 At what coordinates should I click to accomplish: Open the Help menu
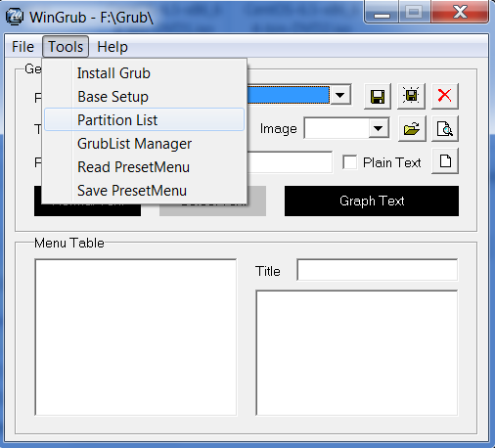click(112, 47)
